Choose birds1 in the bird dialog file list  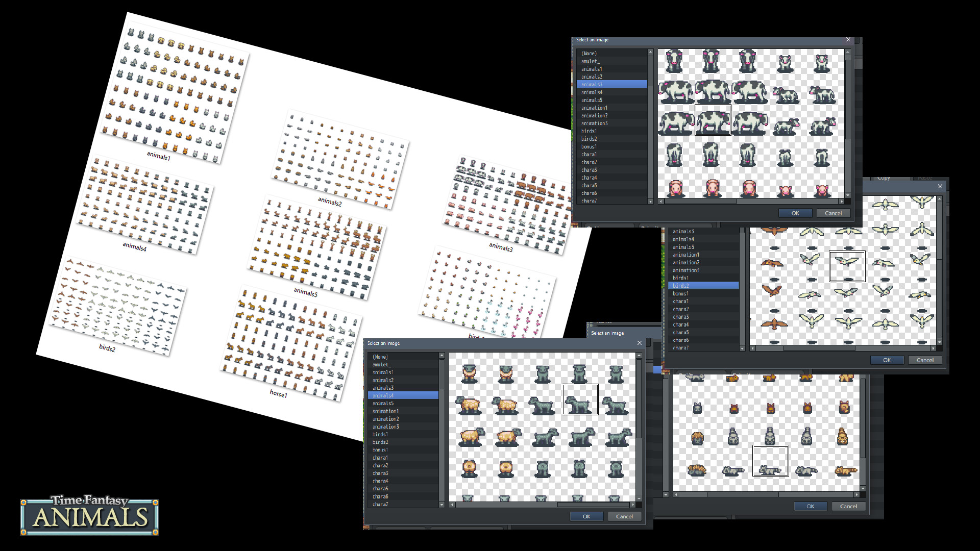(x=681, y=278)
